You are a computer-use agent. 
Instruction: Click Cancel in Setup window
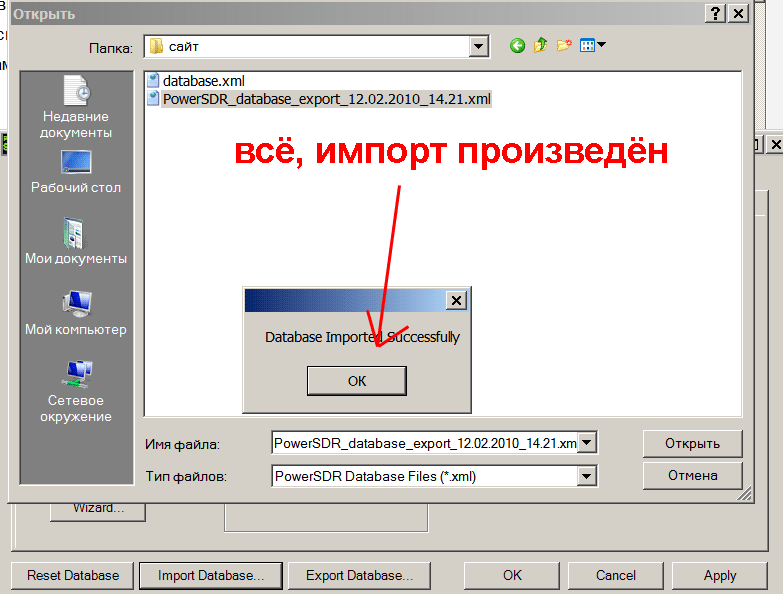pos(616,576)
